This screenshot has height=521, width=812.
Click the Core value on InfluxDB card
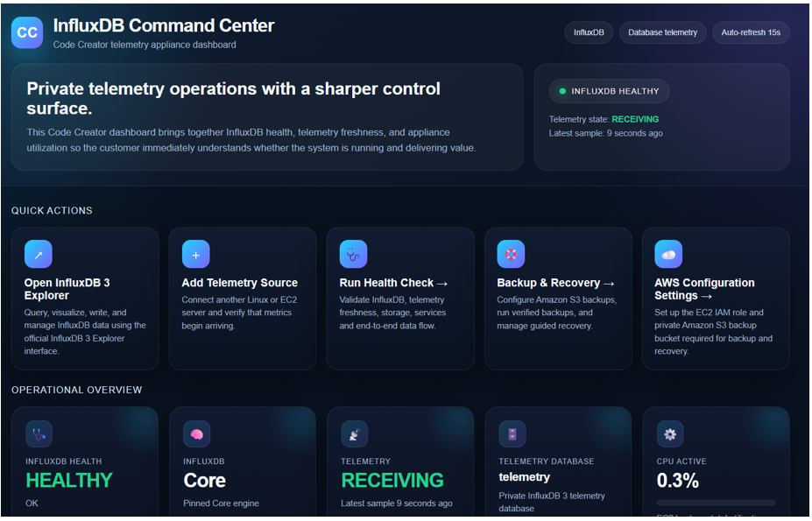tap(204, 481)
